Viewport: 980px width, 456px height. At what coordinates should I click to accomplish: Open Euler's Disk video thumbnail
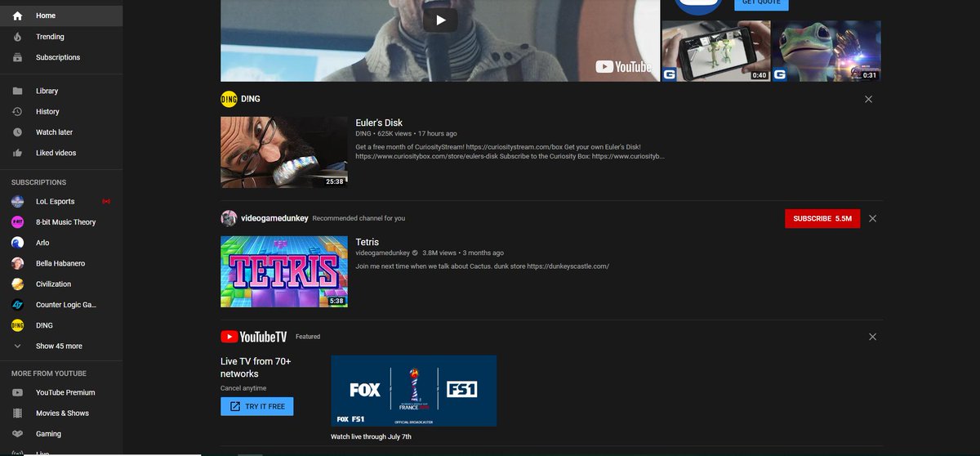coord(284,152)
